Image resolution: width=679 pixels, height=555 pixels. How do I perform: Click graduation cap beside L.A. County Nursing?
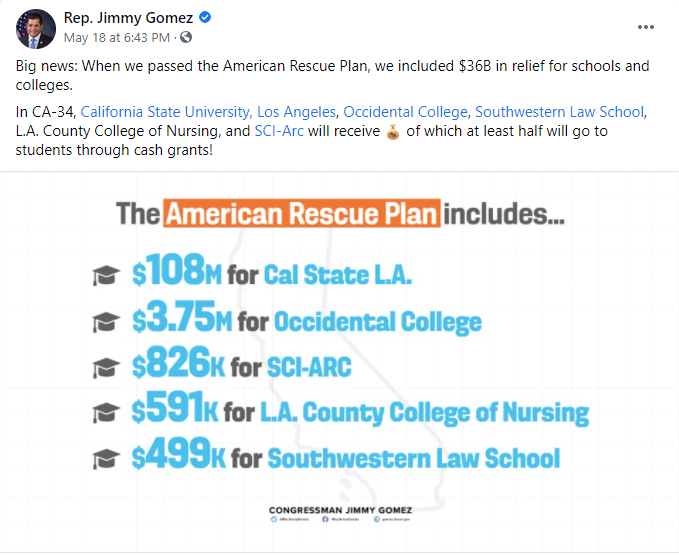click(105, 413)
